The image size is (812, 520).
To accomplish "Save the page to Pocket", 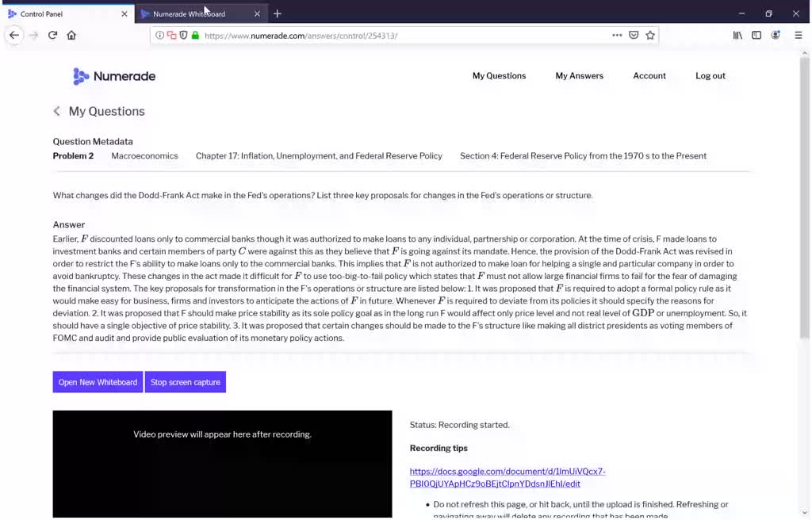I will [x=634, y=35].
